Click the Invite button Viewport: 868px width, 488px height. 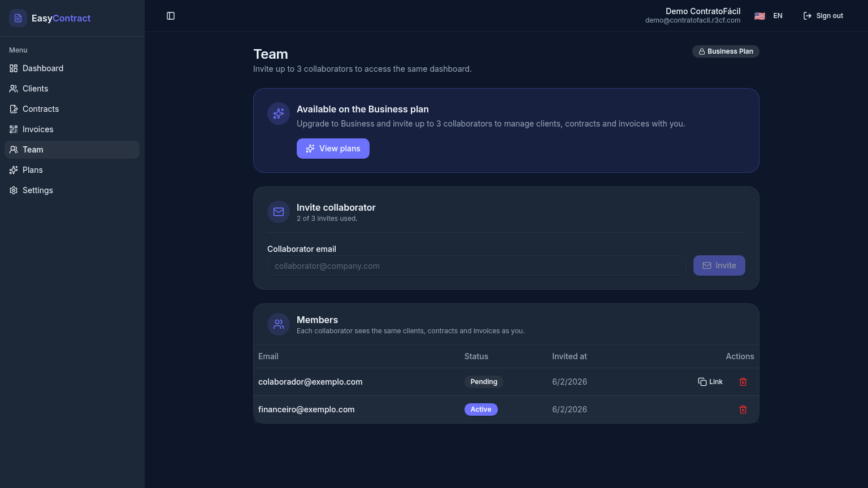tap(719, 265)
